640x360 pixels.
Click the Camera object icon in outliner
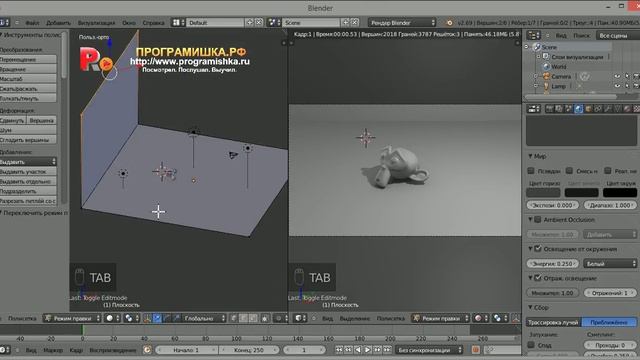click(546, 76)
